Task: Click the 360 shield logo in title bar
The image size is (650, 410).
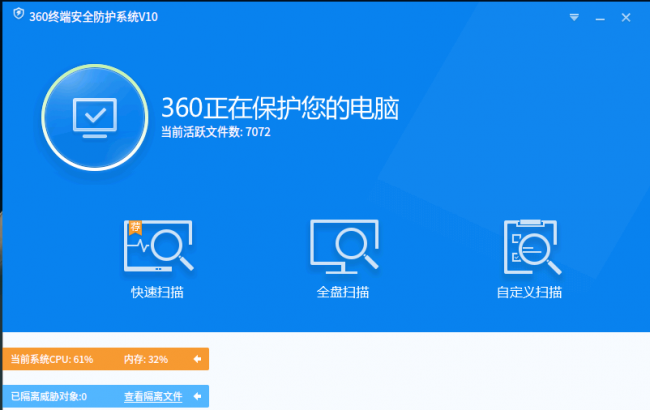Action: [x=18, y=15]
